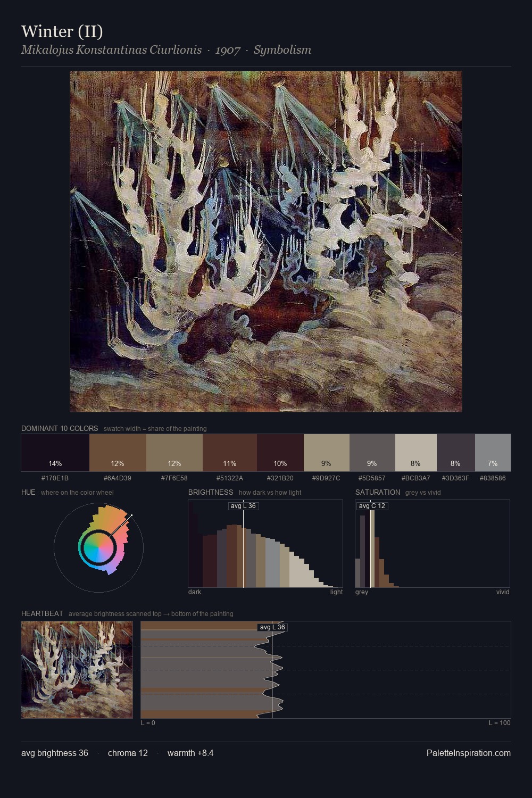
Task: Click the #838586 grey swatch
Action: coord(493,453)
